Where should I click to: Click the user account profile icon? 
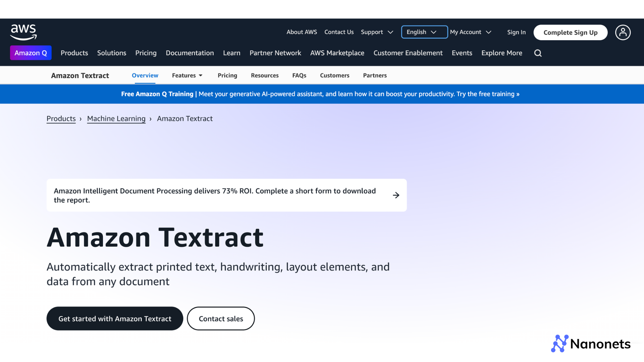[x=623, y=32]
